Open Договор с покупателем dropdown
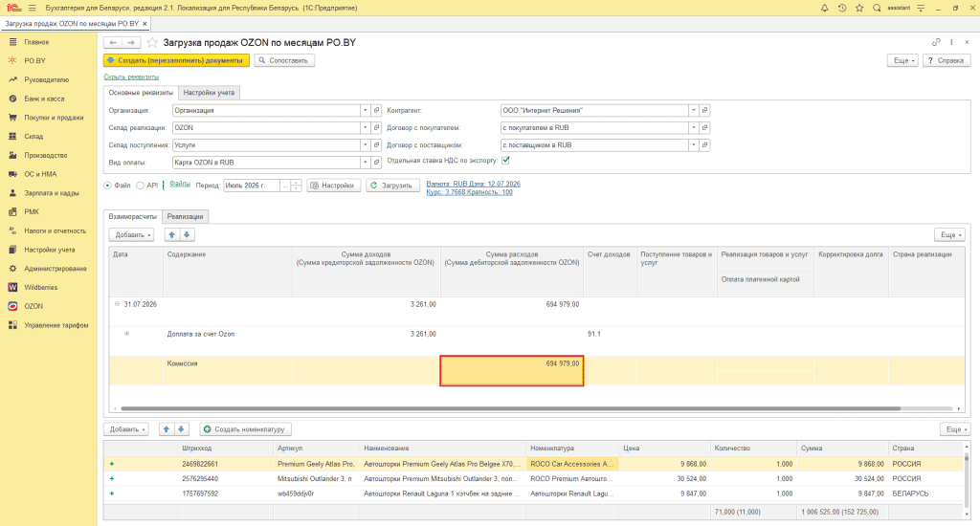This screenshot has height=526, width=980. 693,128
